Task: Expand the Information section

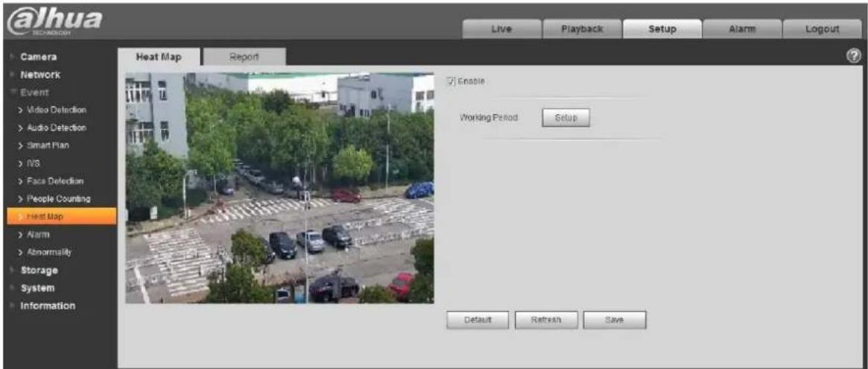Action: 48,306
